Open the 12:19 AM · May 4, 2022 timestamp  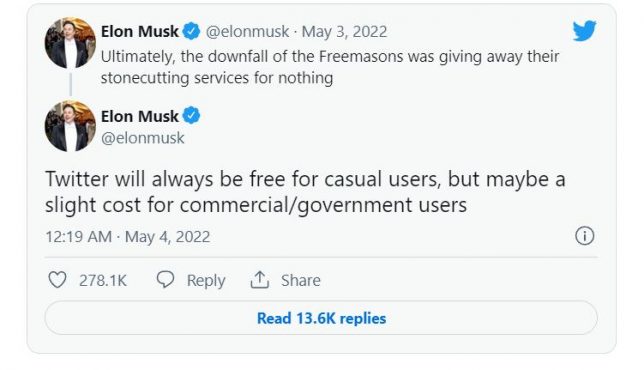click(128, 237)
